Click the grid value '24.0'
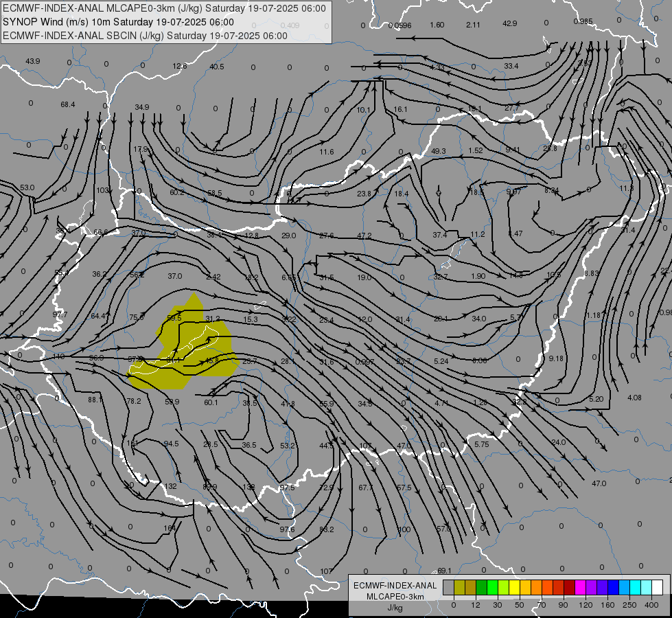This screenshot has height=618, width=672. [559, 442]
